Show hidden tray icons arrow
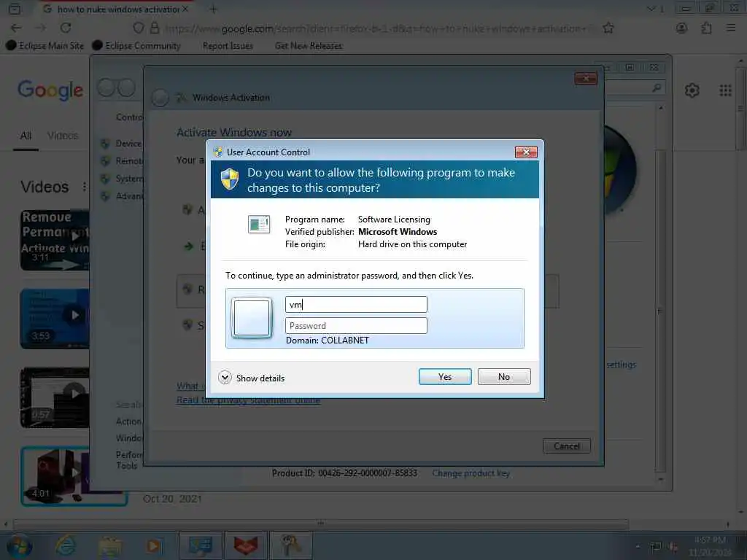This screenshot has height=560, width=747. coord(638,546)
